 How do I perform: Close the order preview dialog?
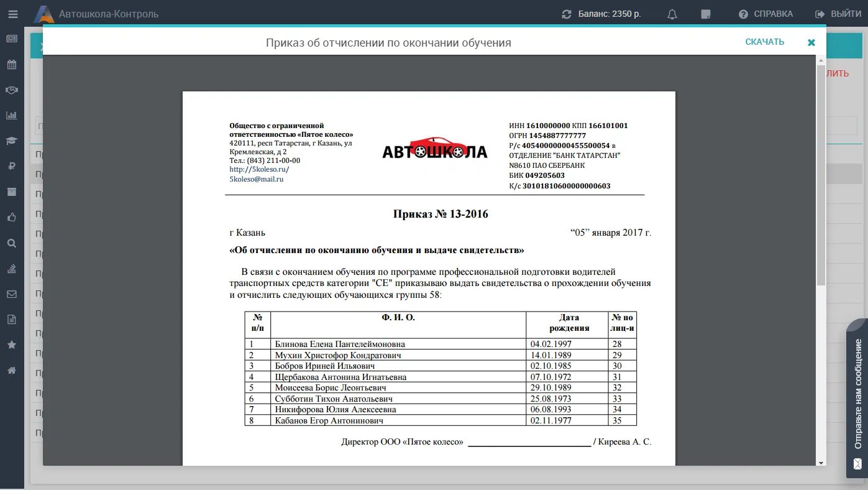tap(811, 42)
